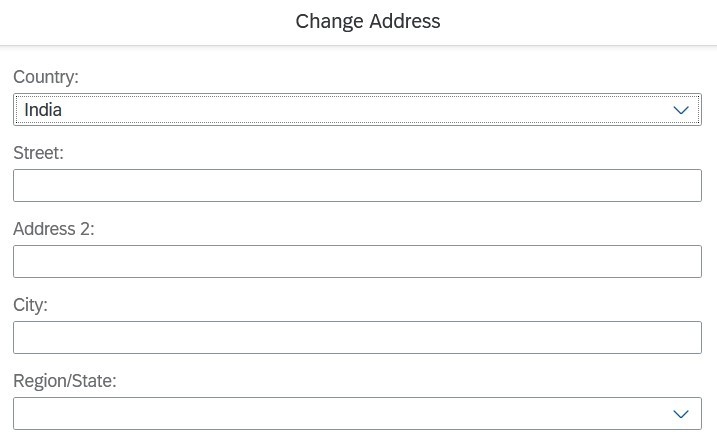Show the list of country options
Image resolution: width=717 pixels, height=441 pixels.
[681, 110]
